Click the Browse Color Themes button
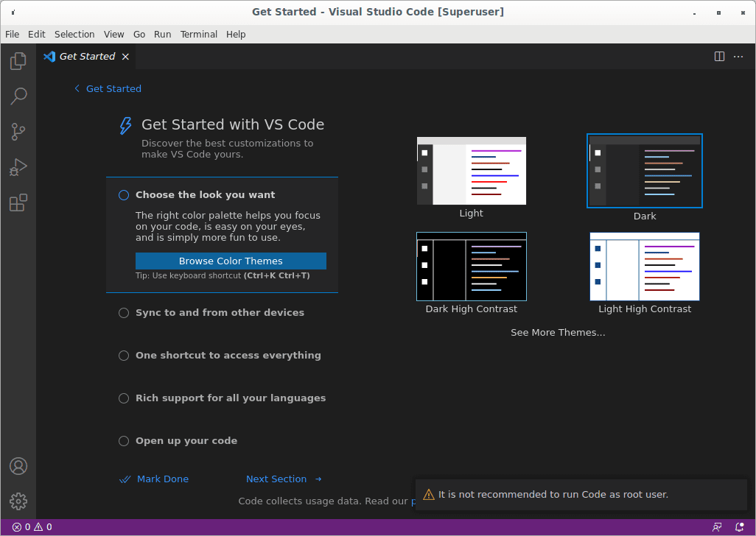 click(231, 261)
